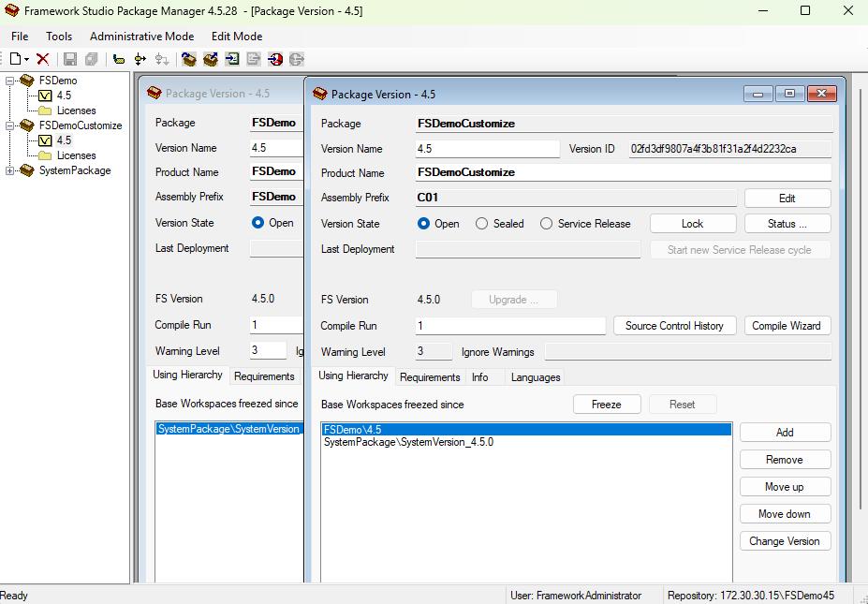Click the red lifebuoy with arrow toolbar icon

point(275,59)
